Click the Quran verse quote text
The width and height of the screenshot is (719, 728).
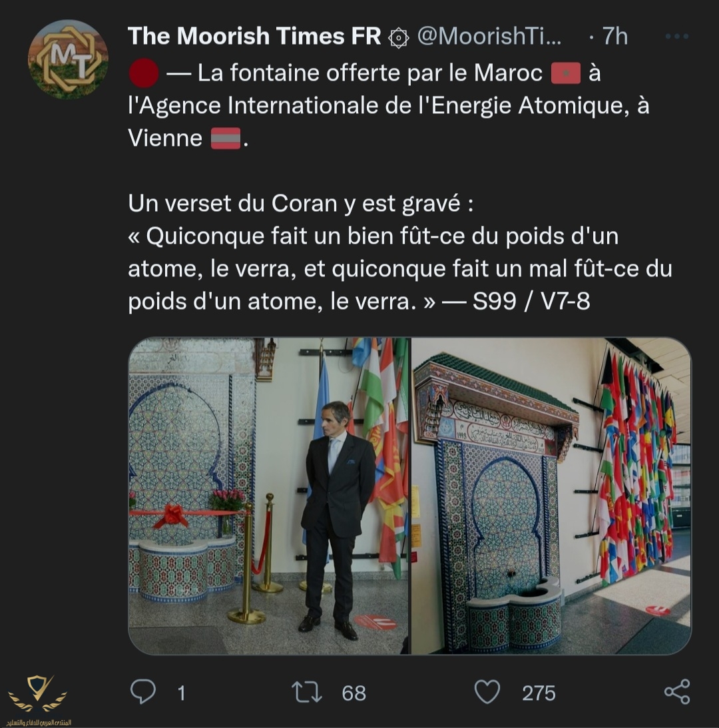[399, 269]
